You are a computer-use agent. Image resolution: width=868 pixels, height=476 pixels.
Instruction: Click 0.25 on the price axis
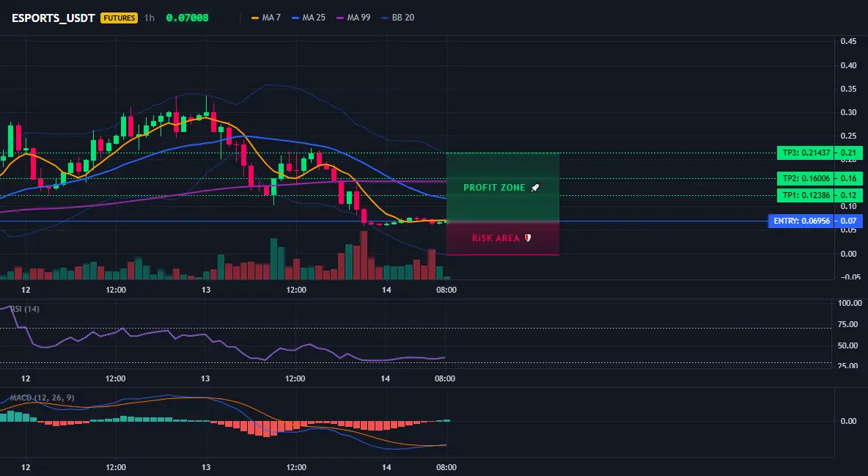pos(849,136)
